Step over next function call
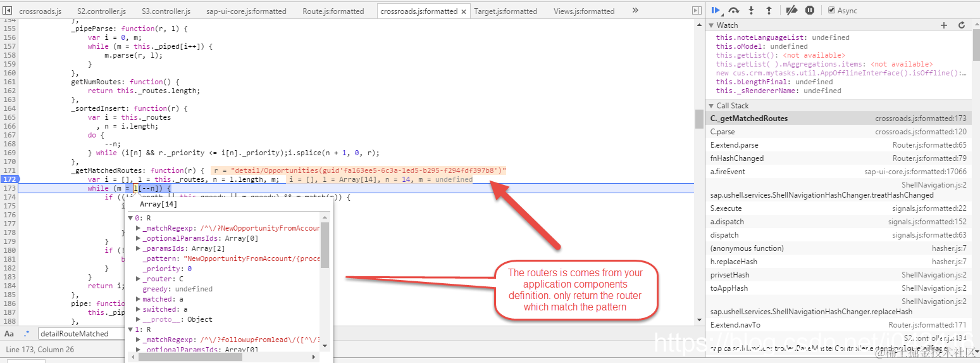Viewport: 980px width, 363px height. [734, 10]
